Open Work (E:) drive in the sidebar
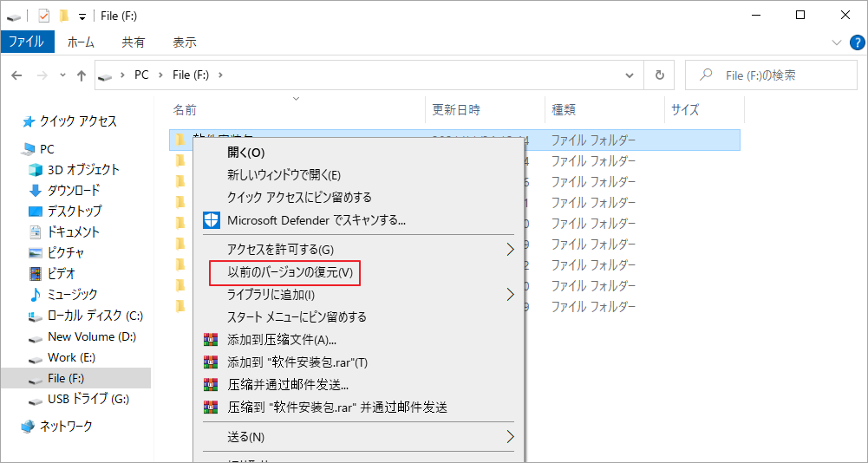This screenshot has width=868, height=463. click(62, 357)
